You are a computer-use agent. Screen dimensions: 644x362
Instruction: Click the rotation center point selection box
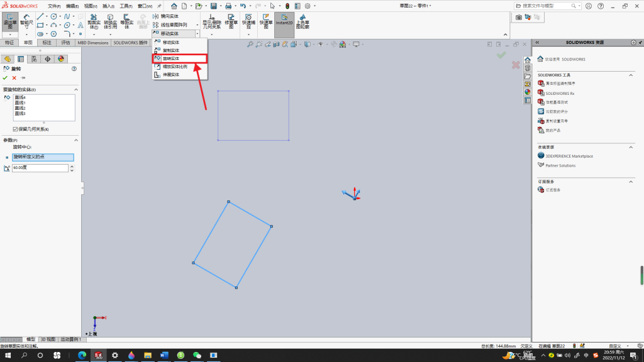[43, 157]
